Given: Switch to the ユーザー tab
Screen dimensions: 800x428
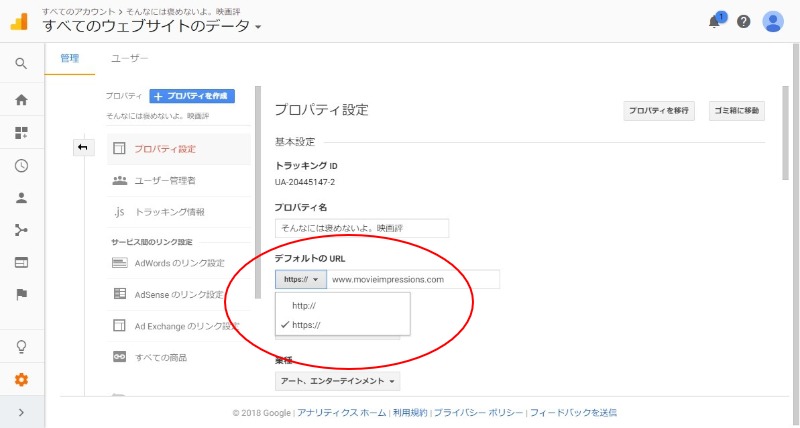Looking at the screenshot, I should (129, 59).
